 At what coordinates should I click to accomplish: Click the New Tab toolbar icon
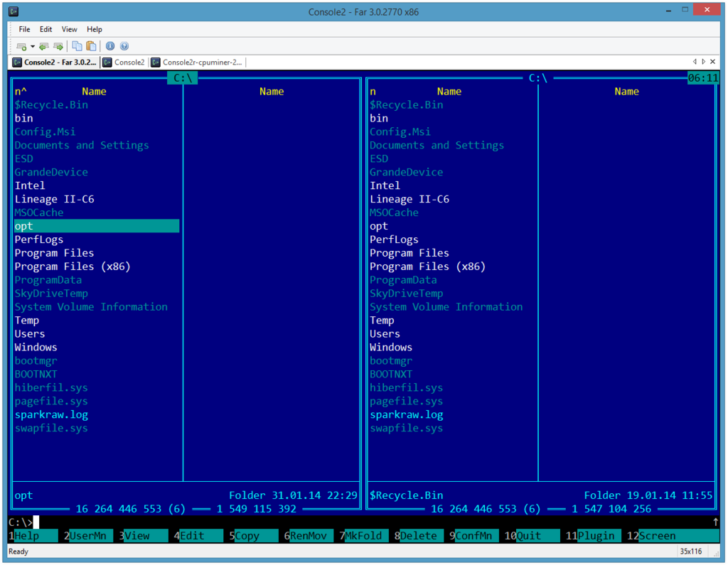[21, 46]
